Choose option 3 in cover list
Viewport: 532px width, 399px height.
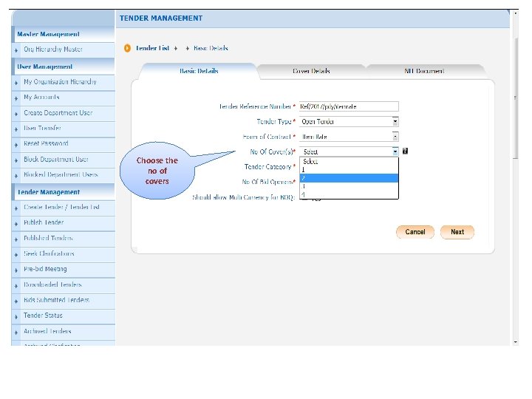click(x=349, y=186)
